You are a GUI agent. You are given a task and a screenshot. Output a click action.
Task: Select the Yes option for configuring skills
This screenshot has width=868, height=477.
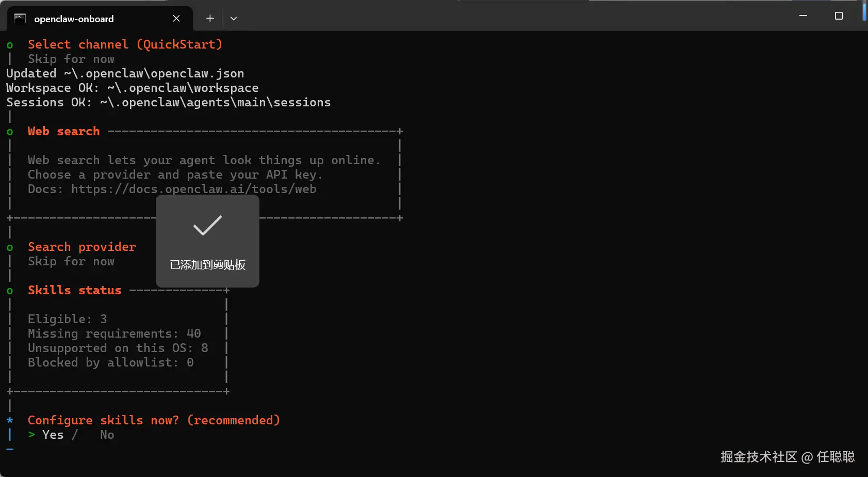click(53, 435)
